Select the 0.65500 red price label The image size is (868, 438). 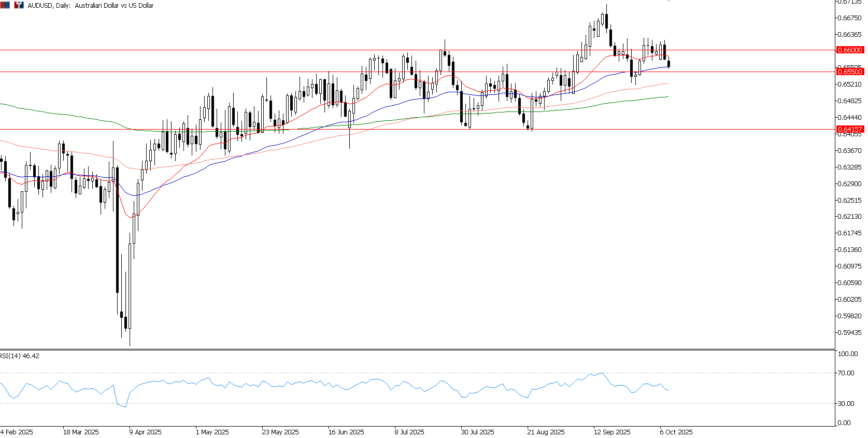850,72
